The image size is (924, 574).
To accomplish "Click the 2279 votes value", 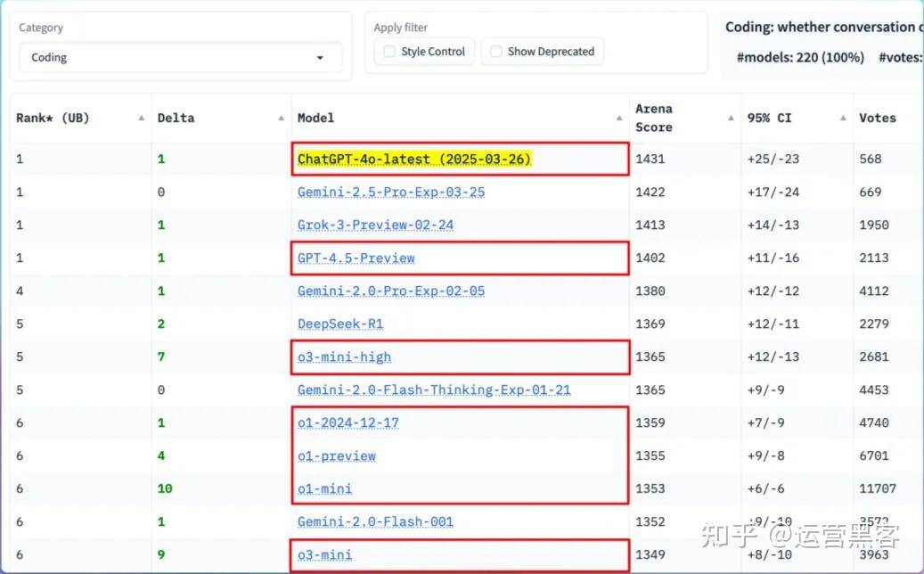I will click(874, 324).
